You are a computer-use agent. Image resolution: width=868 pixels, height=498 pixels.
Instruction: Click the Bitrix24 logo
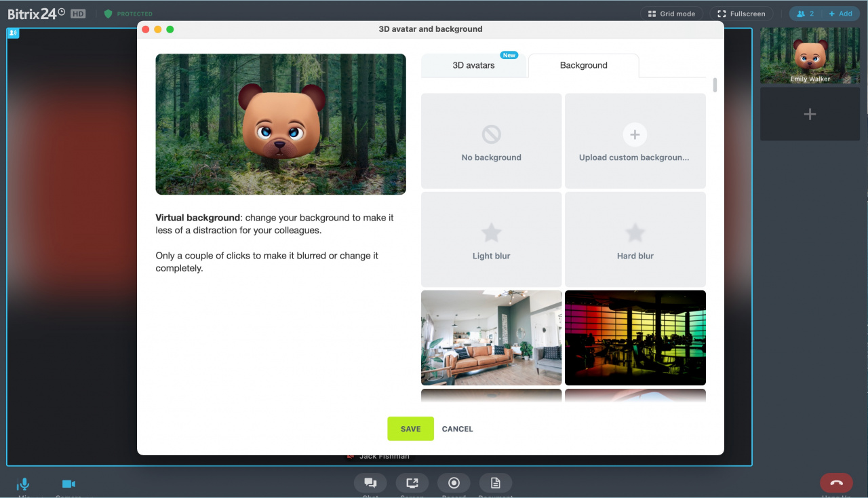click(37, 14)
